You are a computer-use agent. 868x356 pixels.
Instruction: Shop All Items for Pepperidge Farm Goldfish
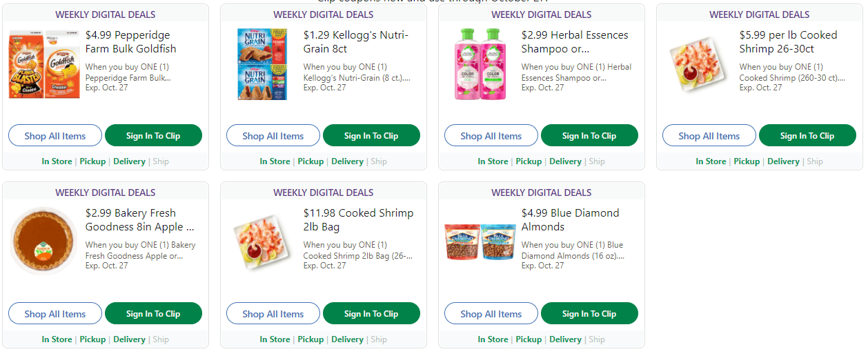pyautogui.click(x=55, y=136)
